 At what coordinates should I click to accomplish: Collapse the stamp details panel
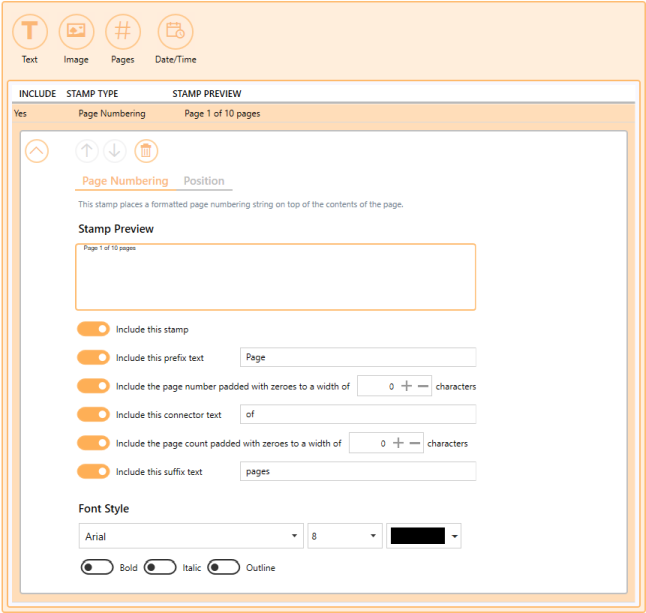pyautogui.click(x=37, y=151)
